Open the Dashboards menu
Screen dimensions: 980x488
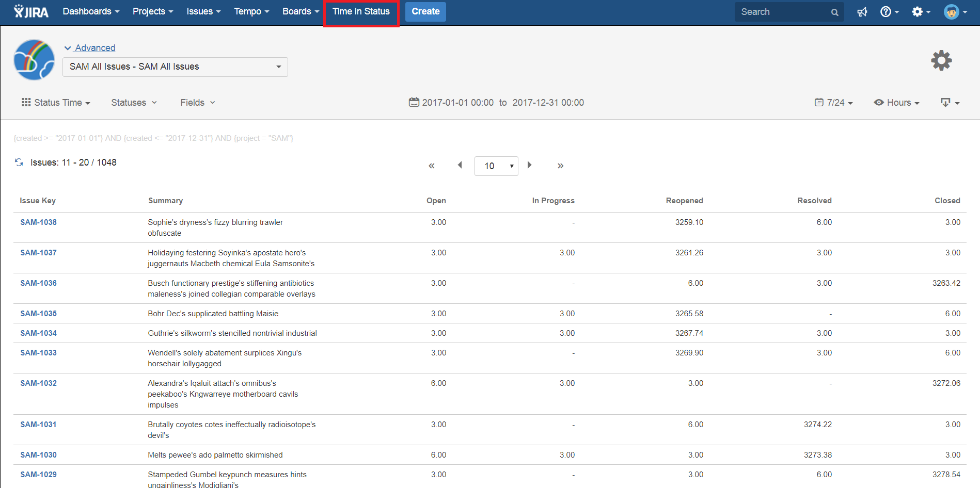(x=91, y=12)
